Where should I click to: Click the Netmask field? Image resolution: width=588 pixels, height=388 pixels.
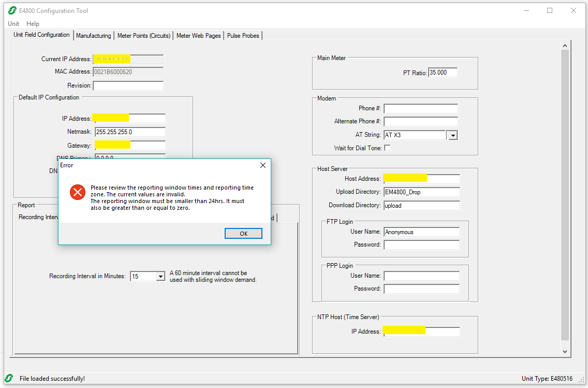click(x=130, y=132)
